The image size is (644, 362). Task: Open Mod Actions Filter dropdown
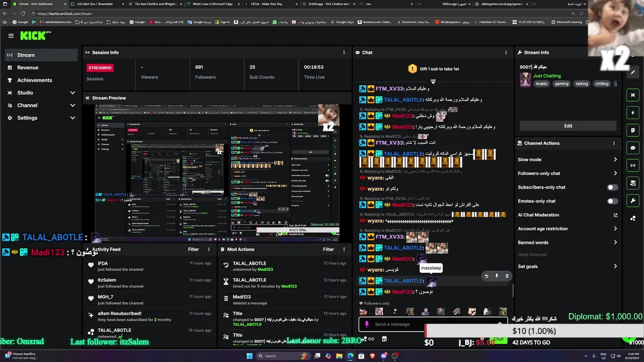[329, 249]
